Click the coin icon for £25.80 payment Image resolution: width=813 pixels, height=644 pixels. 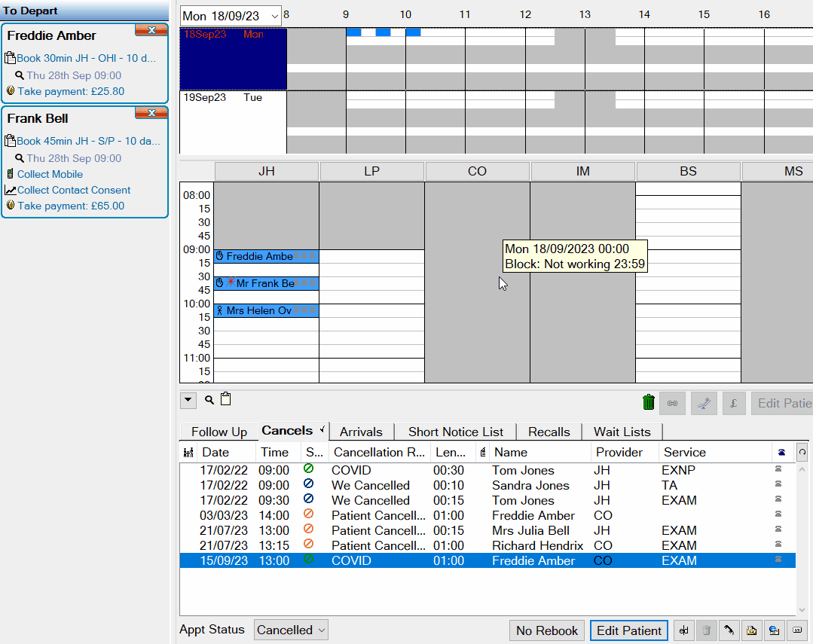pyautogui.click(x=11, y=90)
